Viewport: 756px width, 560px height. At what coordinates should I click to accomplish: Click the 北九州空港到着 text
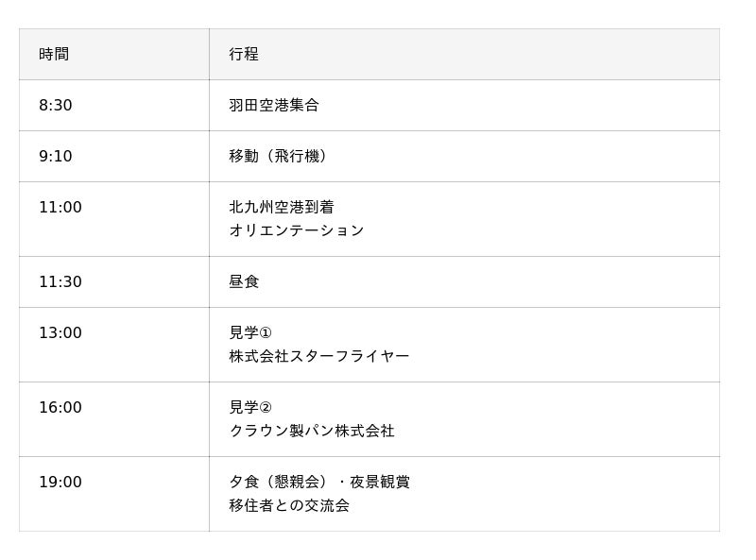tap(282, 207)
